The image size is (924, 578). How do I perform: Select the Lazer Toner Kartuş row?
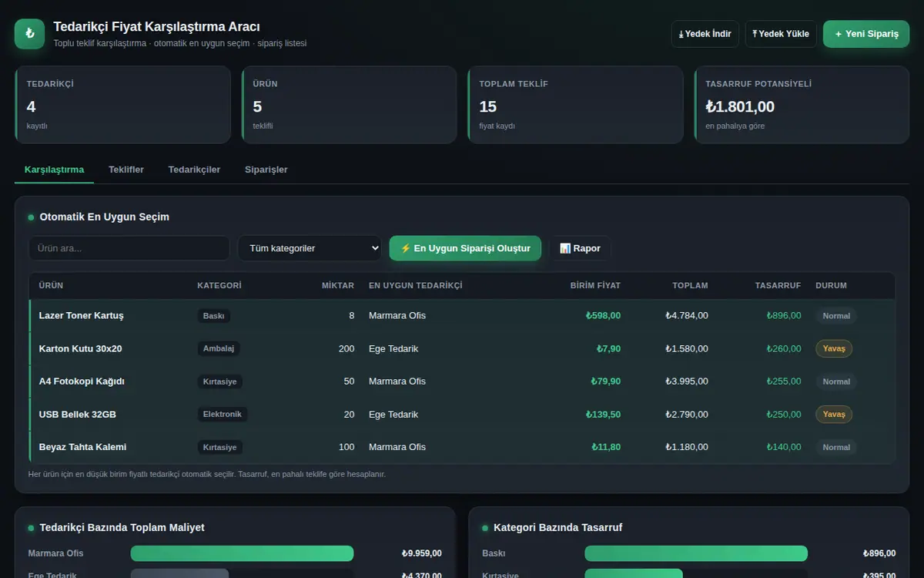(462, 316)
